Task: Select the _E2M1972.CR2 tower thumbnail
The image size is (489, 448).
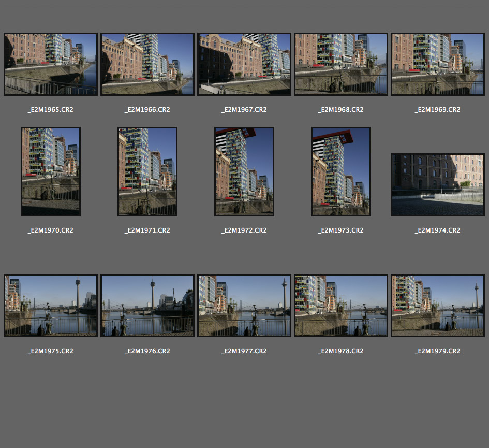Action: click(x=244, y=171)
